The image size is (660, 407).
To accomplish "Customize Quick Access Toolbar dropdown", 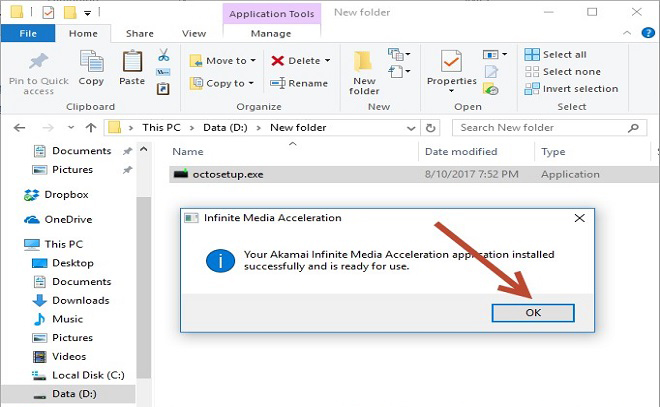I will tap(87, 13).
